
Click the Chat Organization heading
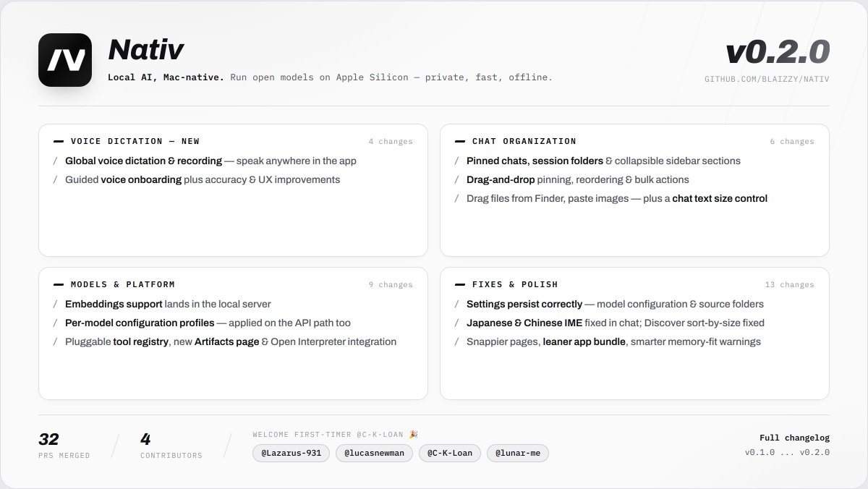point(524,141)
